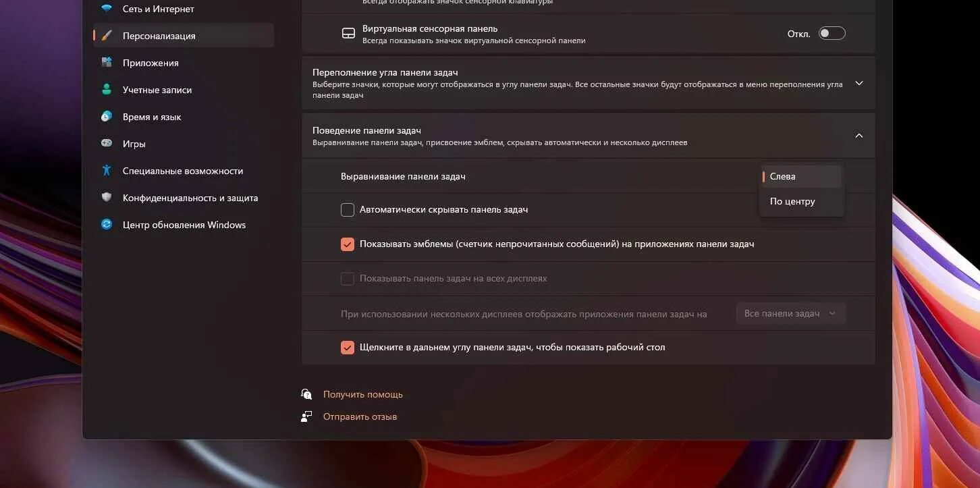980x488 pixels.
Task: Click the Отправить отзыв link
Action: pos(360,416)
